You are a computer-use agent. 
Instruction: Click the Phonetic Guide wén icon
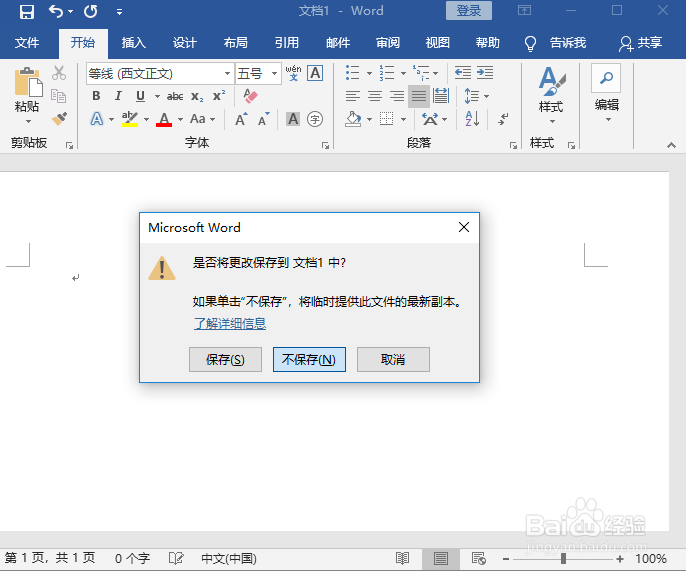tap(293, 73)
